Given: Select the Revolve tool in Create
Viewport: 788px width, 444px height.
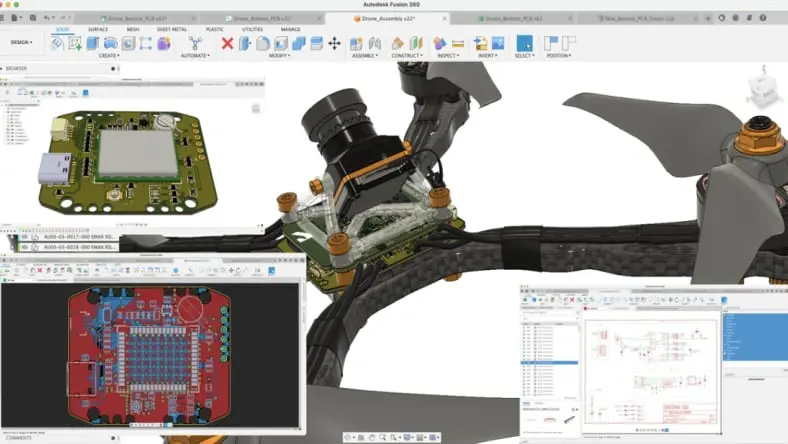Looking at the screenshot, I should [x=111, y=43].
